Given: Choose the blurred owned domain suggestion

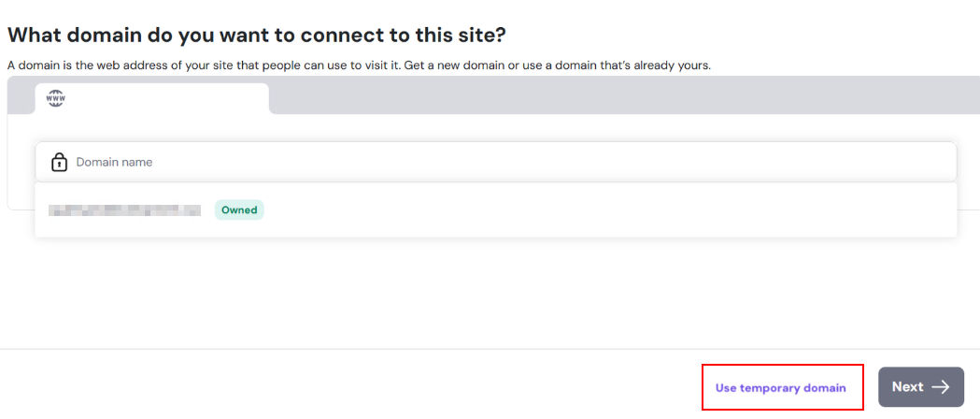Looking at the screenshot, I should point(125,210).
